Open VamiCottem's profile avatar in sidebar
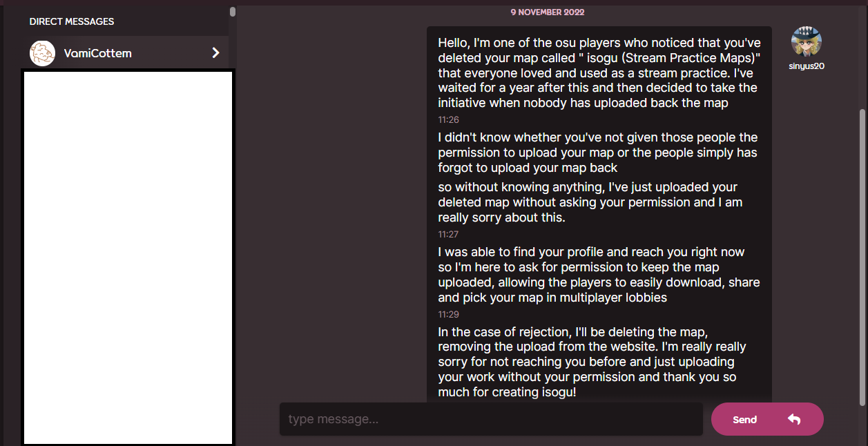Viewport: 868px width, 446px height. (42, 53)
